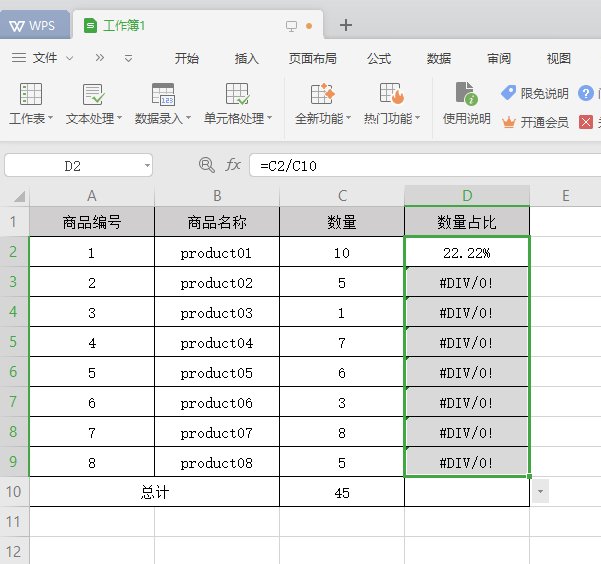The width and height of the screenshot is (601, 564).
Task: Expand the 单元格处理 dropdown label
Action: [238, 118]
